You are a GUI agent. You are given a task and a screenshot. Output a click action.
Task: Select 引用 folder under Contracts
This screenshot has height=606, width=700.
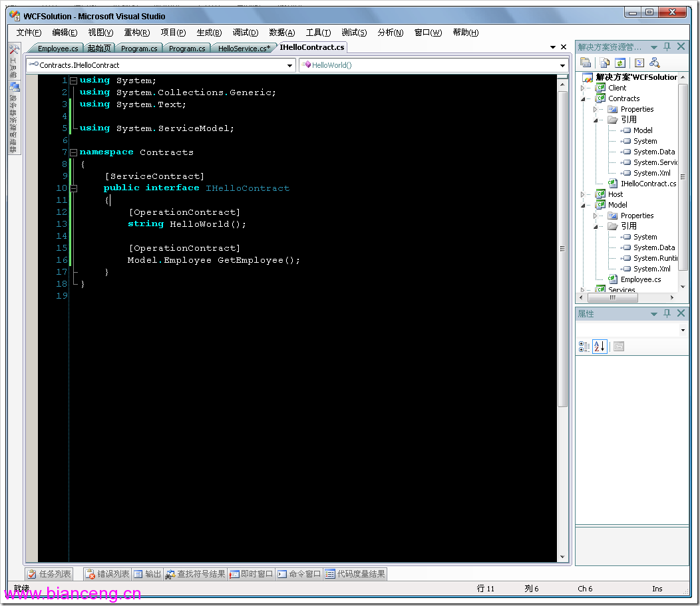click(x=629, y=120)
